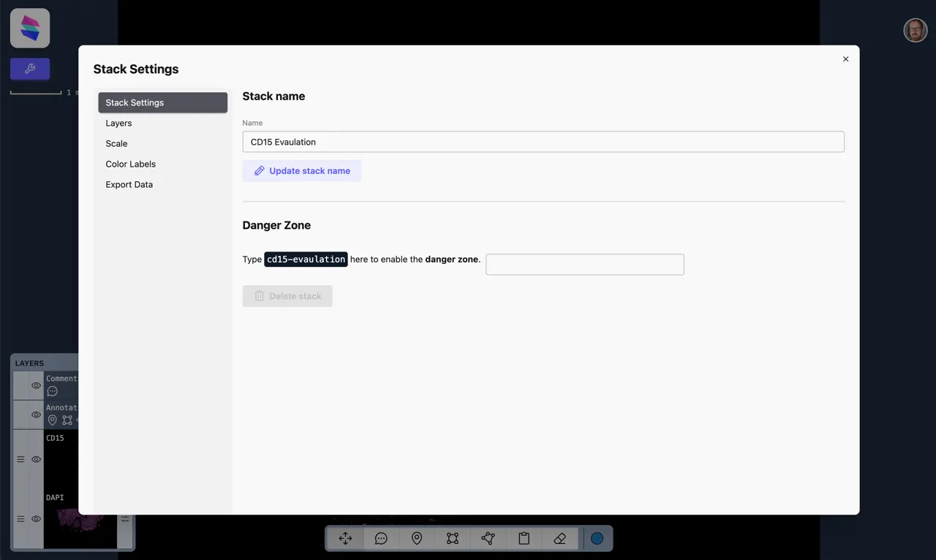
Task: Click the DAPI layer drag handle
Action: pos(20,519)
